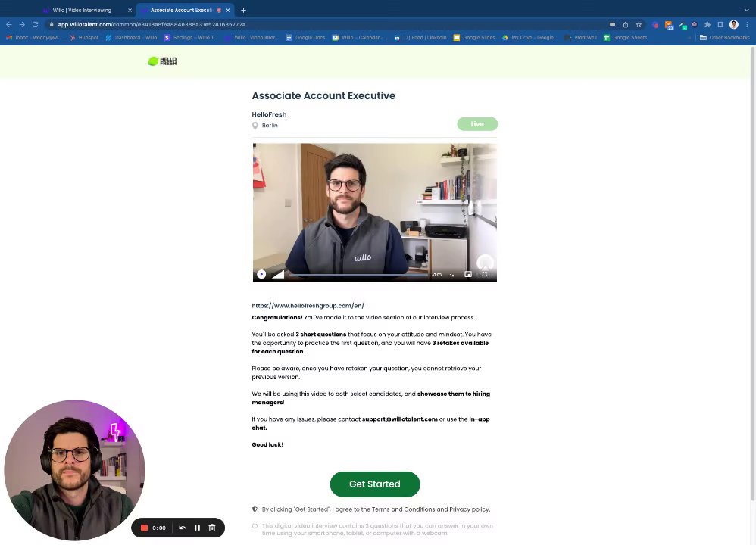Open the Chrome three-dot menu
756x545 pixels.
(747, 24)
